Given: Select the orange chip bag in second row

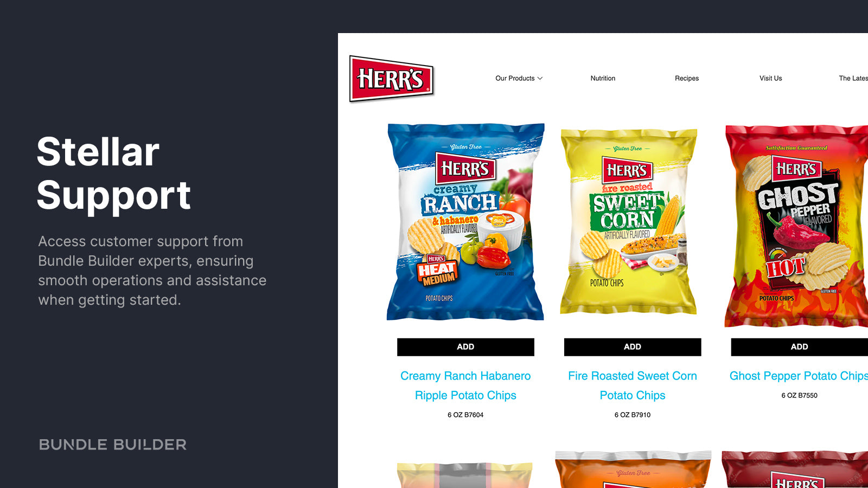Looking at the screenshot, I should 633,469.
